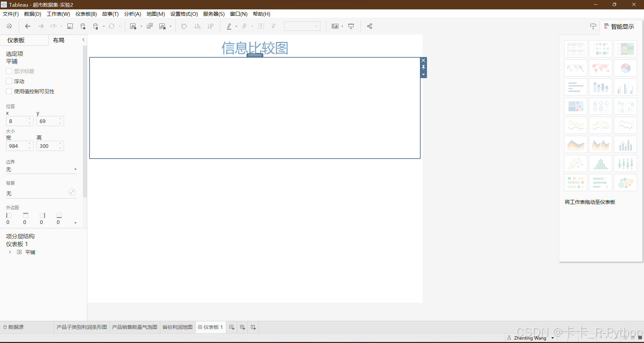This screenshot has height=343, width=644.
Task: Click the Presentation mode icon
Action: point(351,26)
